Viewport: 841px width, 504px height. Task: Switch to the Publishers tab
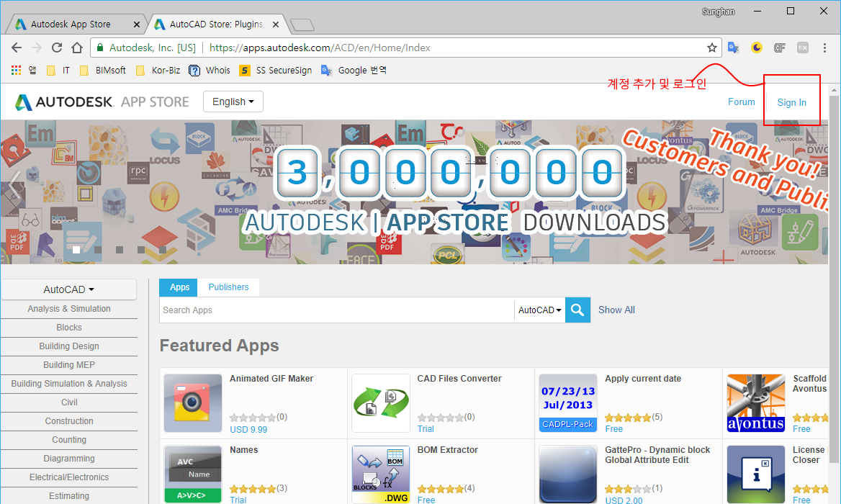click(228, 287)
